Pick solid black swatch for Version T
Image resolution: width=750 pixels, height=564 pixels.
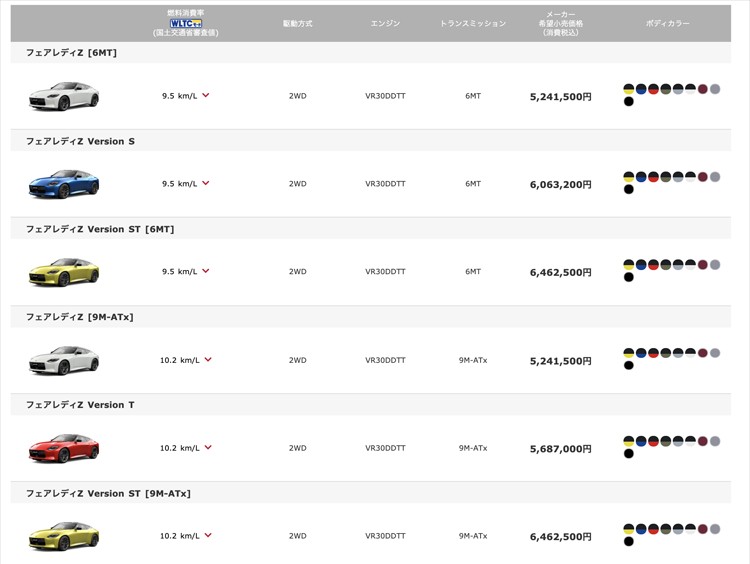pos(629,453)
